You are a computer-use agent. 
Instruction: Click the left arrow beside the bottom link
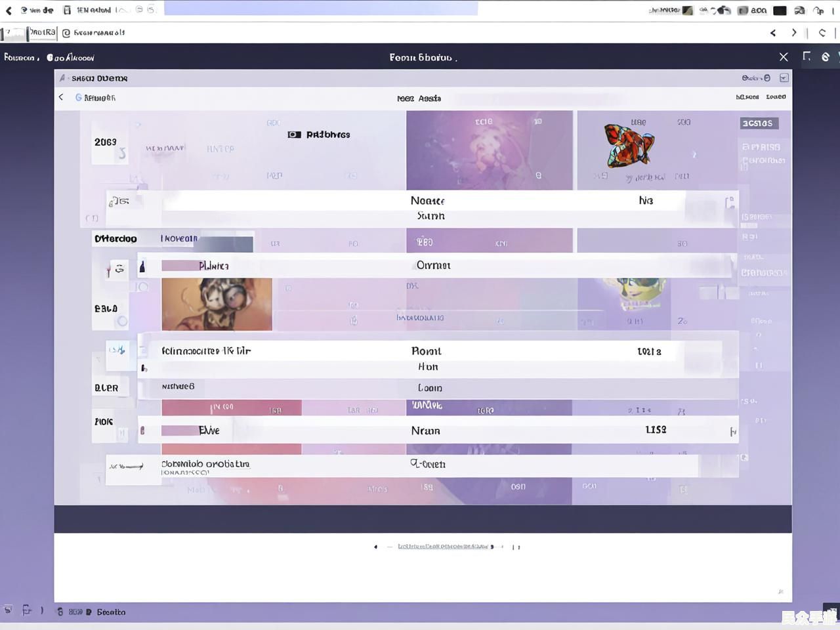coord(375,547)
